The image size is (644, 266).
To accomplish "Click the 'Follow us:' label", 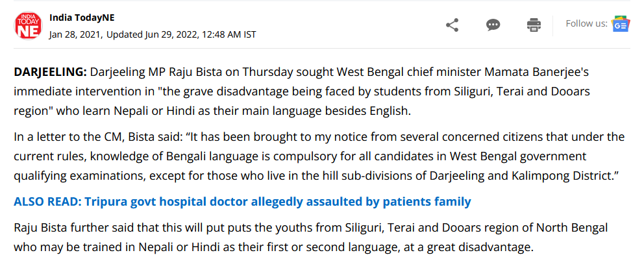I will [586, 23].
